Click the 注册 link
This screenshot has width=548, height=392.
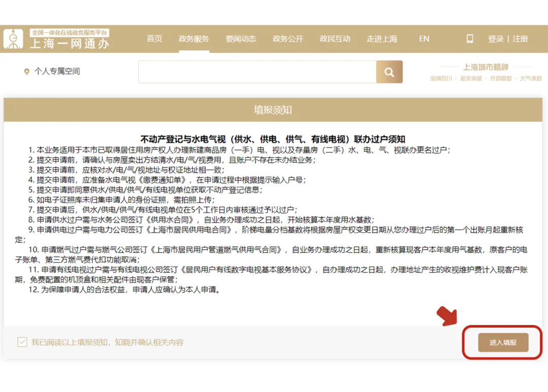521,39
